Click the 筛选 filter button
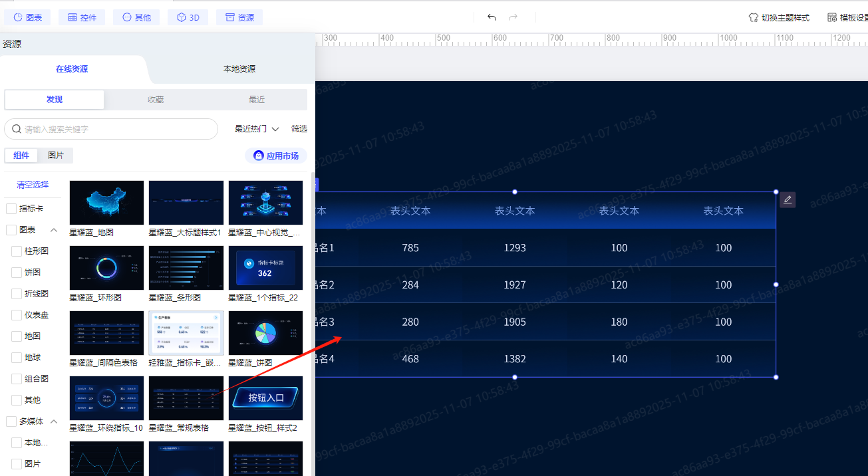Image resolution: width=868 pixels, height=476 pixels. (299, 129)
